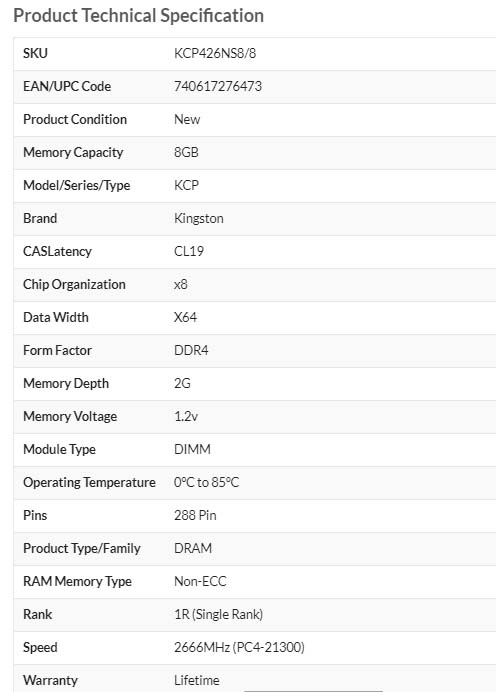Click the 1R (Single Rank) value
The width and height of the screenshot is (496, 692).
(218, 614)
